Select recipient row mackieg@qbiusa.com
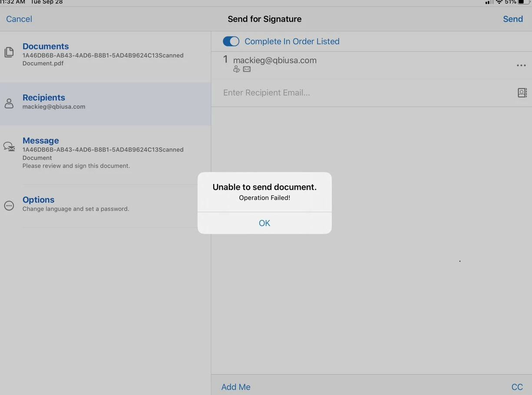The width and height of the screenshot is (532, 395). pos(372,65)
